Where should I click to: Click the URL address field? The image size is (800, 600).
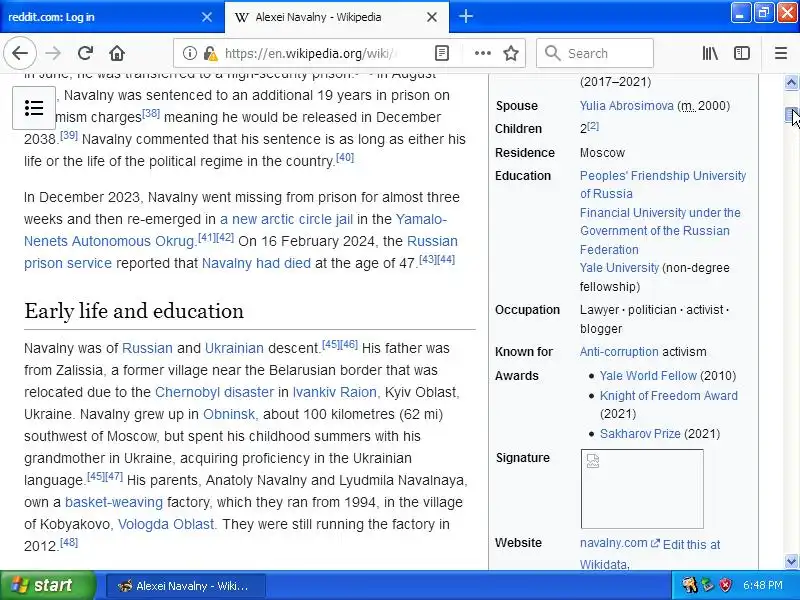[x=311, y=53]
